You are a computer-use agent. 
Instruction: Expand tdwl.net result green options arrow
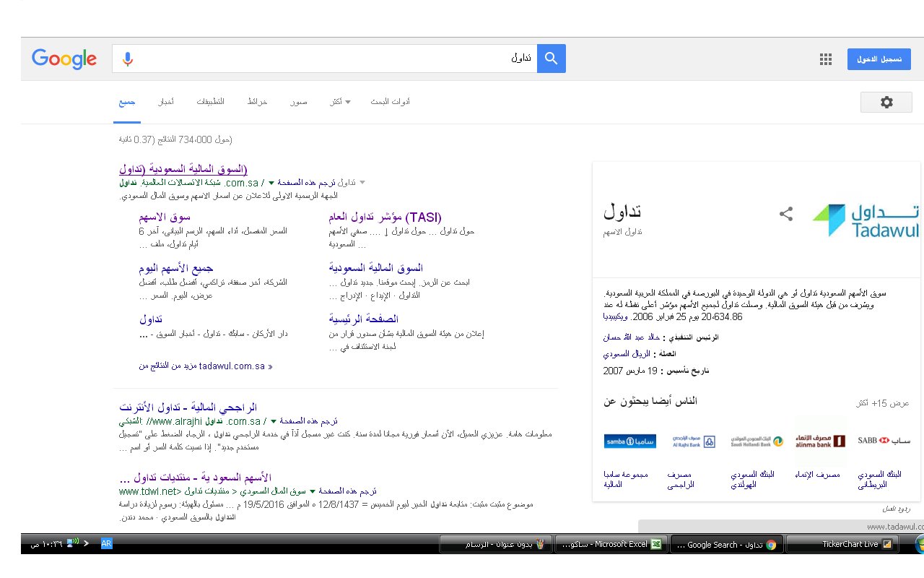pyautogui.click(x=313, y=491)
